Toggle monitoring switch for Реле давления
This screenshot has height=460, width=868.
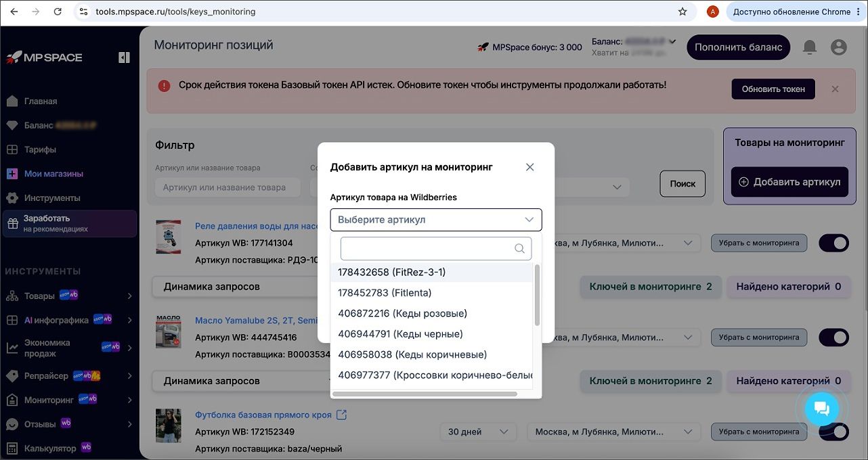(833, 243)
